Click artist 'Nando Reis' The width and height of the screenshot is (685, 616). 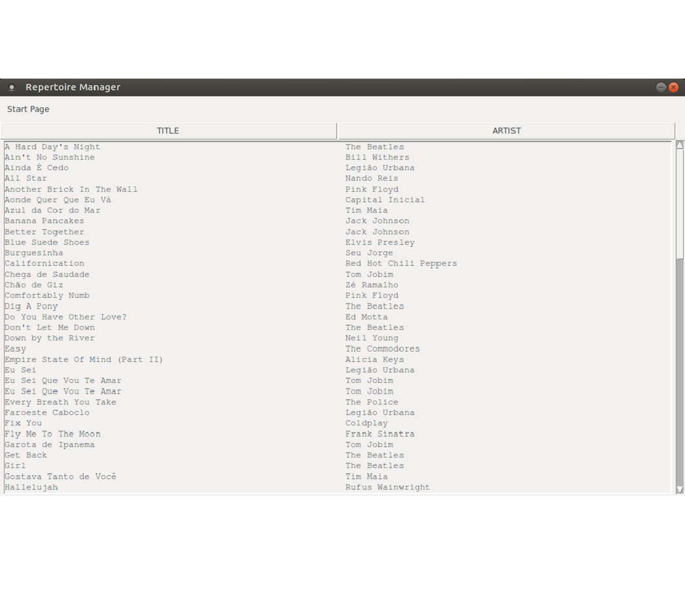pyautogui.click(x=372, y=178)
